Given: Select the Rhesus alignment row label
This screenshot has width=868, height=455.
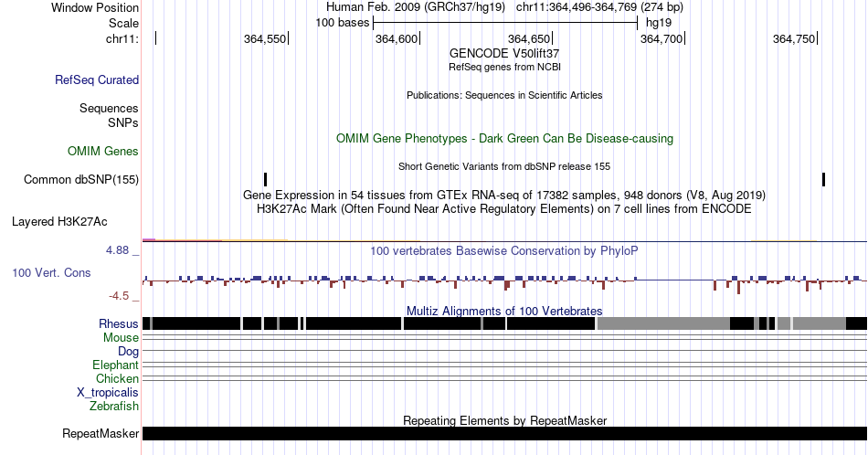Looking at the screenshot, I should (x=119, y=323).
